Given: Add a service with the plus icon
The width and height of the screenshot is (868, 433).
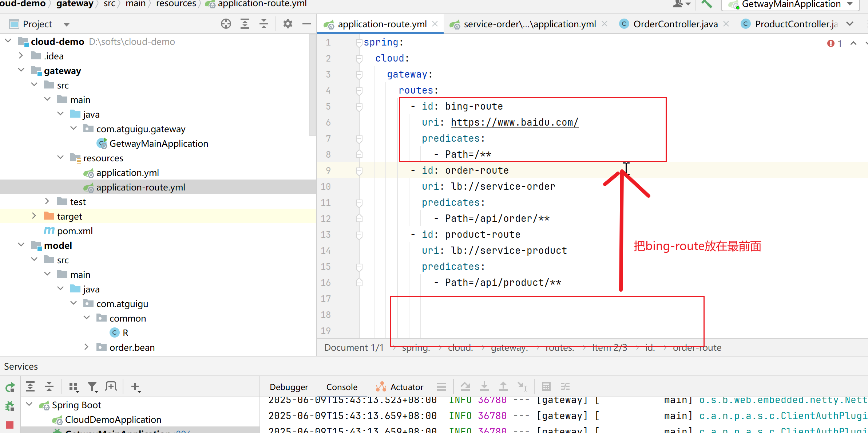Looking at the screenshot, I should click(135, 387).
